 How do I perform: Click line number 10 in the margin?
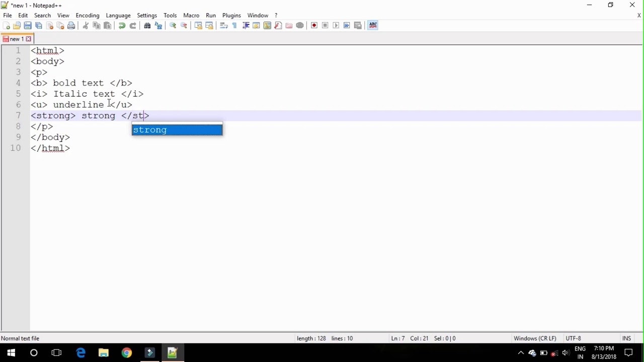click(15, 148)
